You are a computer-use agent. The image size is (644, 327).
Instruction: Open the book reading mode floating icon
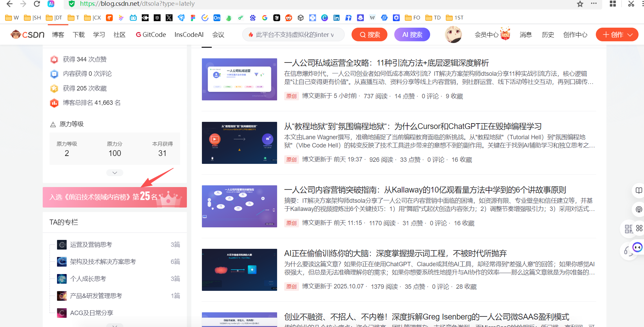coord(638,190)
